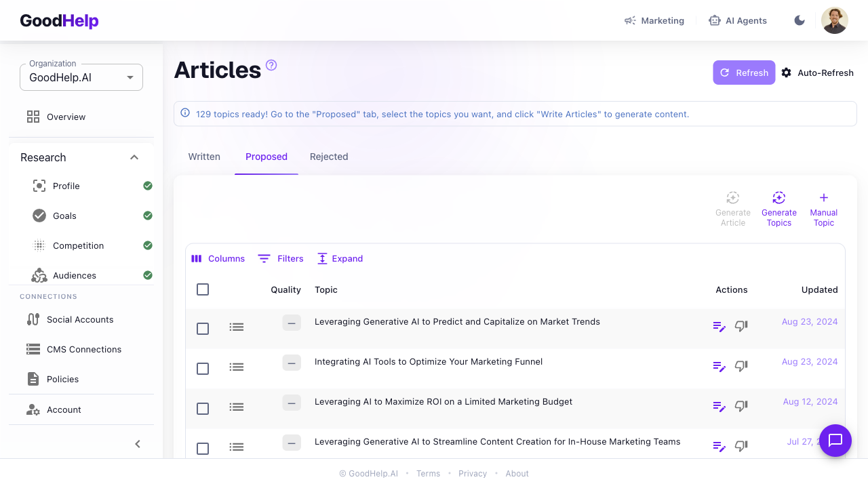The image size is (868, 488).
Task: Open the help tooltip next to Articles heading
Action: [271, 65]
